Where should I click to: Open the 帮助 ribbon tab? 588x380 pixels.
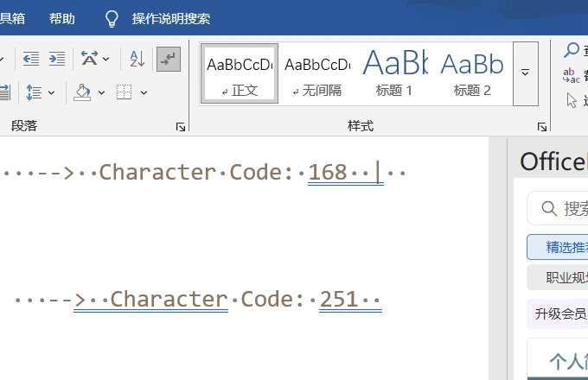pyautogui.click(x=62, y=18)
